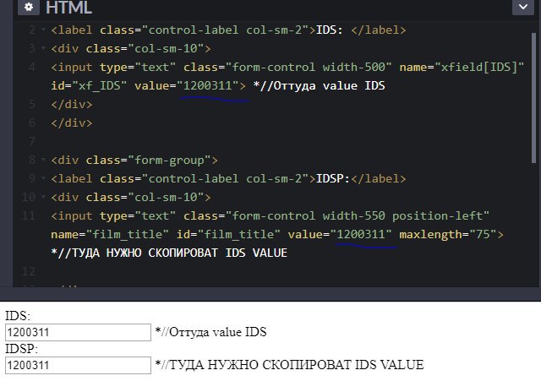Fold code at line 9 arrow
Viewport: 541px width, 392px height.
pos(43,178)
